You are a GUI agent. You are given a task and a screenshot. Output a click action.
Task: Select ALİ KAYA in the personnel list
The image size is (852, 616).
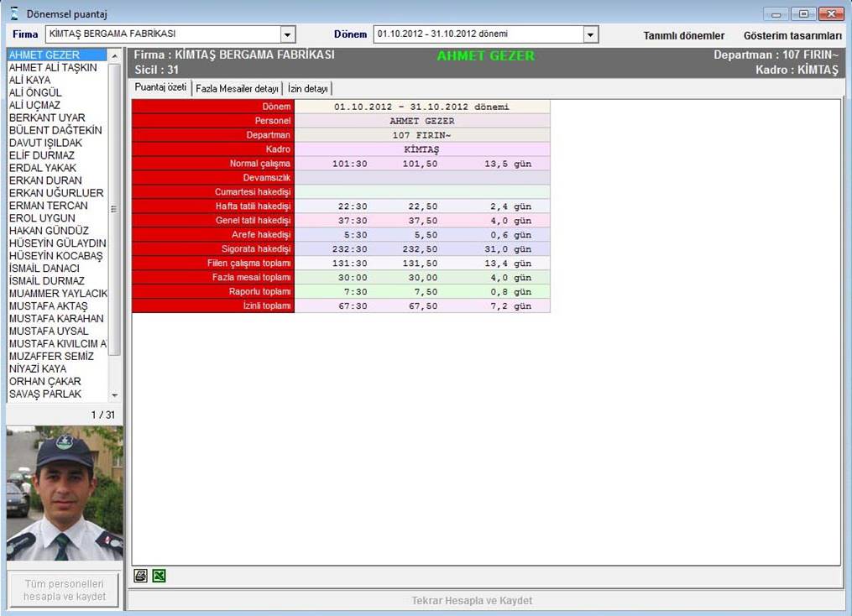pyautogui.click(x=29, y=80)
